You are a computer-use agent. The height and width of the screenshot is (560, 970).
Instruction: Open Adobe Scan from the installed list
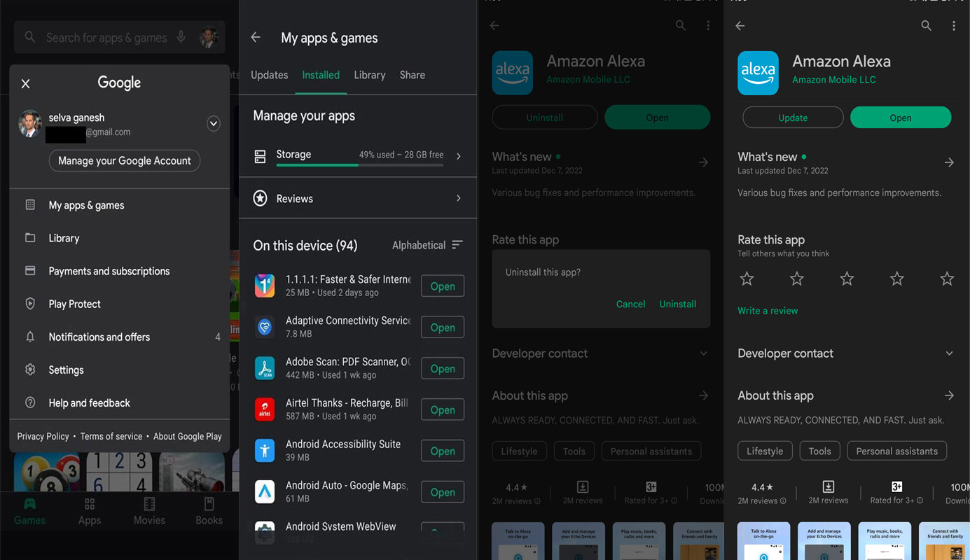(x=443, y=369)
